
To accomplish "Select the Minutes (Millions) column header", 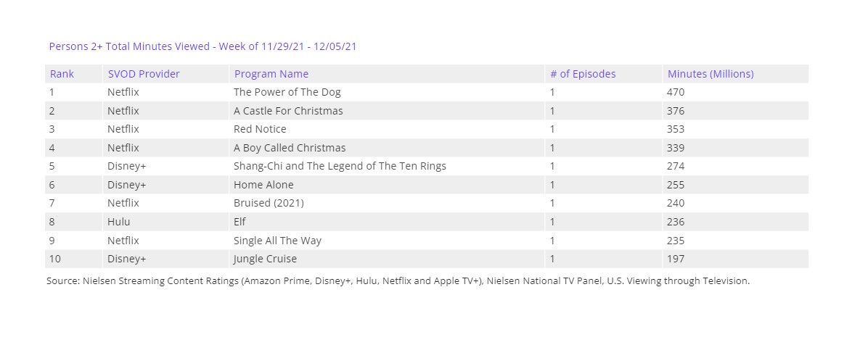I will [x=711, y=74].
